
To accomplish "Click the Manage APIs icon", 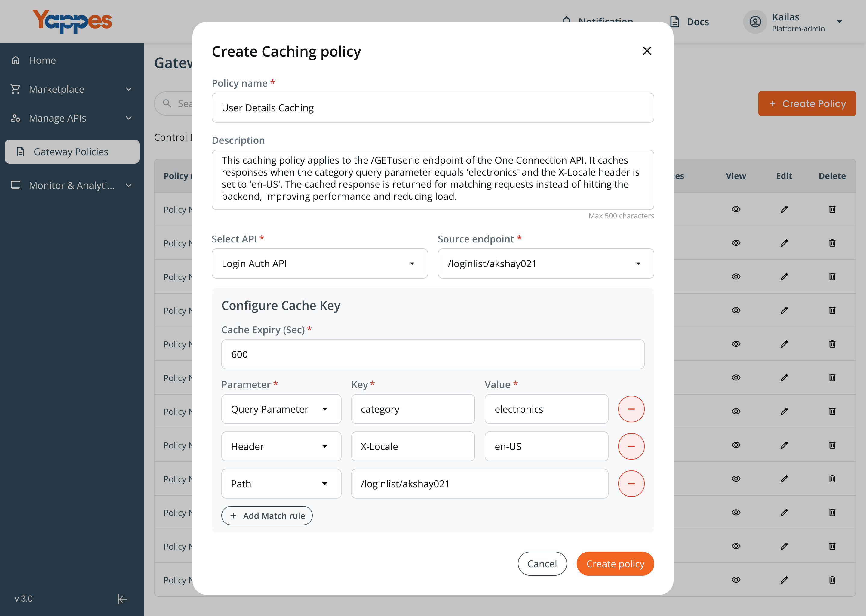I will point(16,118).
